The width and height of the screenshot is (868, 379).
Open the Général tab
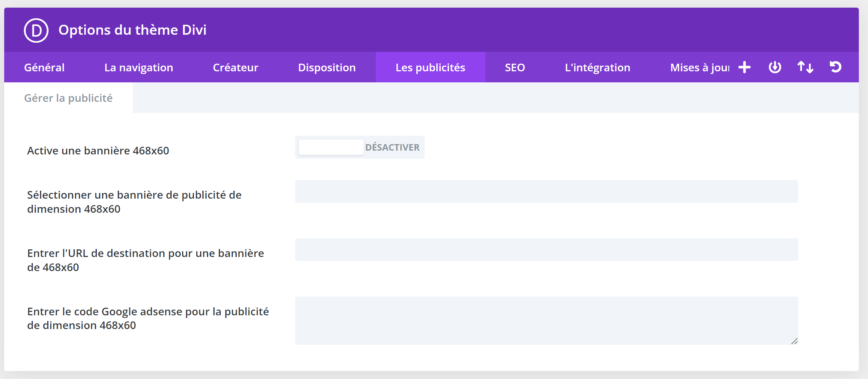tap(44, 67)
